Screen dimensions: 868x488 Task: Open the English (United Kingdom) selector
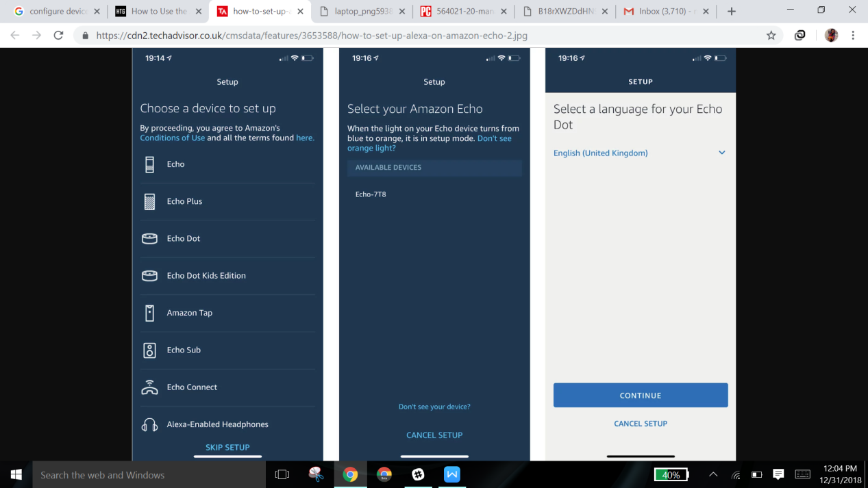coord(640,153)
